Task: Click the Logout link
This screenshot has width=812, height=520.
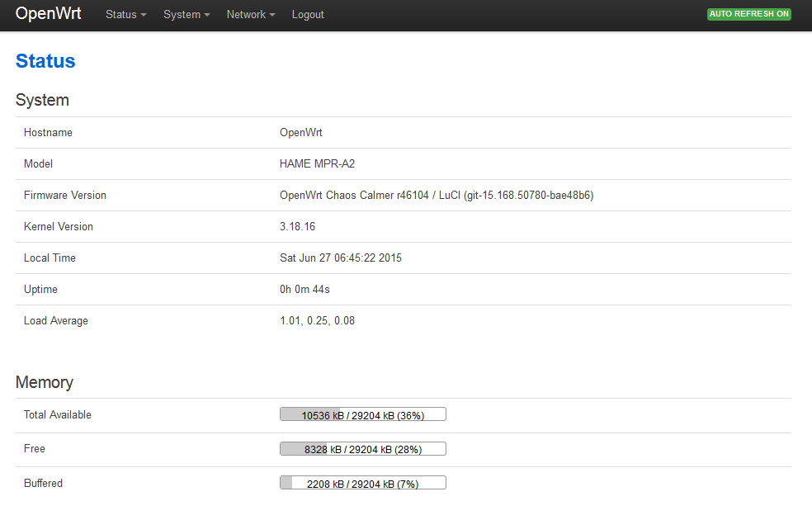Action: 308,15
